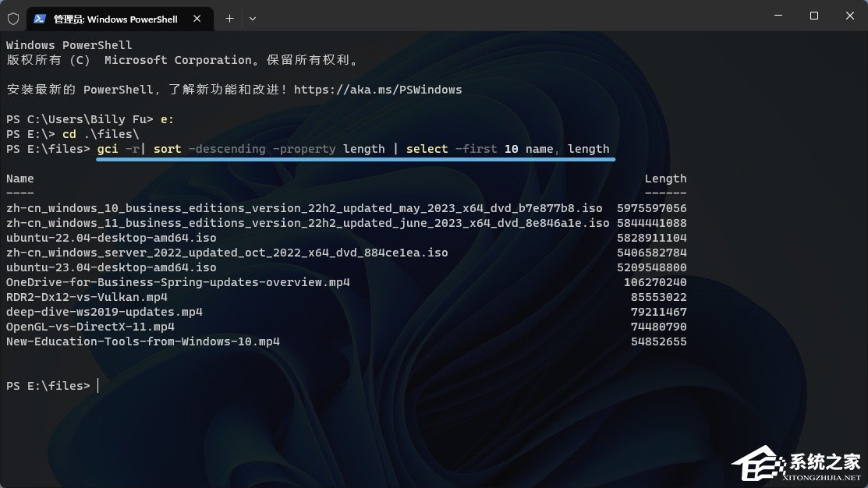Maximize the terminal window
The image size is (868, 488).
pyautogui.click(x=813, y=16)
